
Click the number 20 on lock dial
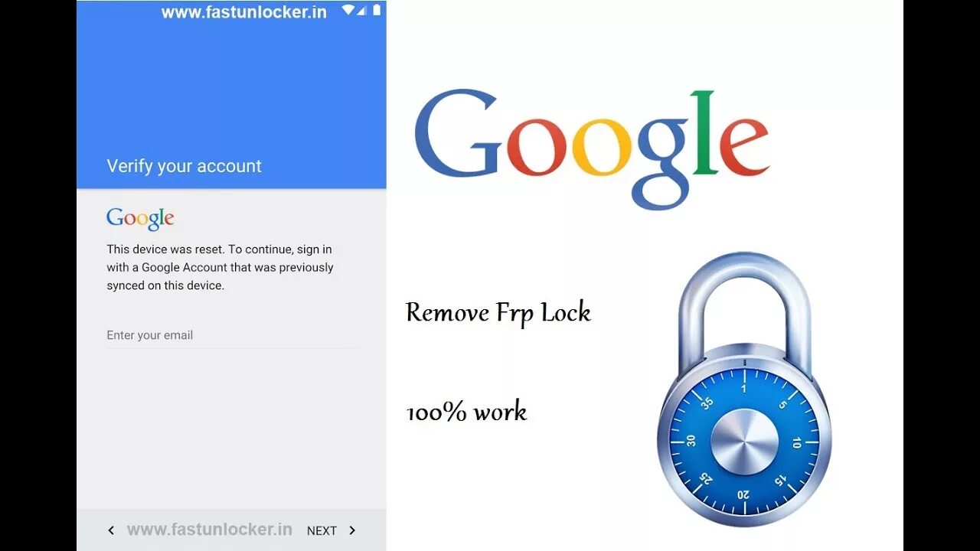pos(743,494)
